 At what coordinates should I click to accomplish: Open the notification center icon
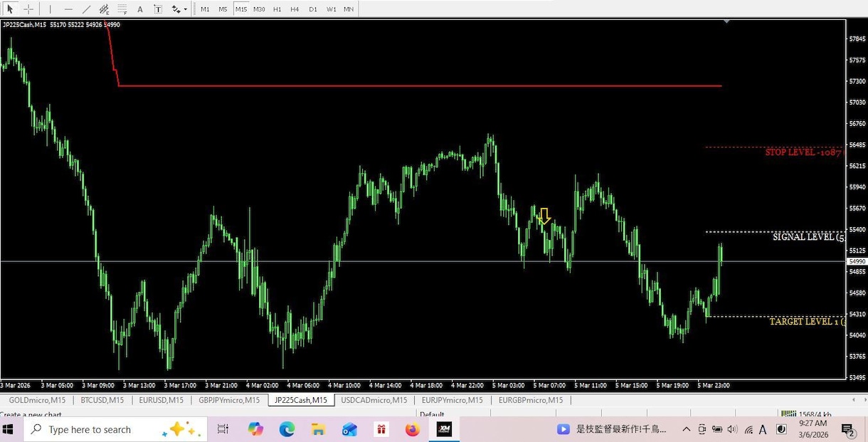point(848,429)
